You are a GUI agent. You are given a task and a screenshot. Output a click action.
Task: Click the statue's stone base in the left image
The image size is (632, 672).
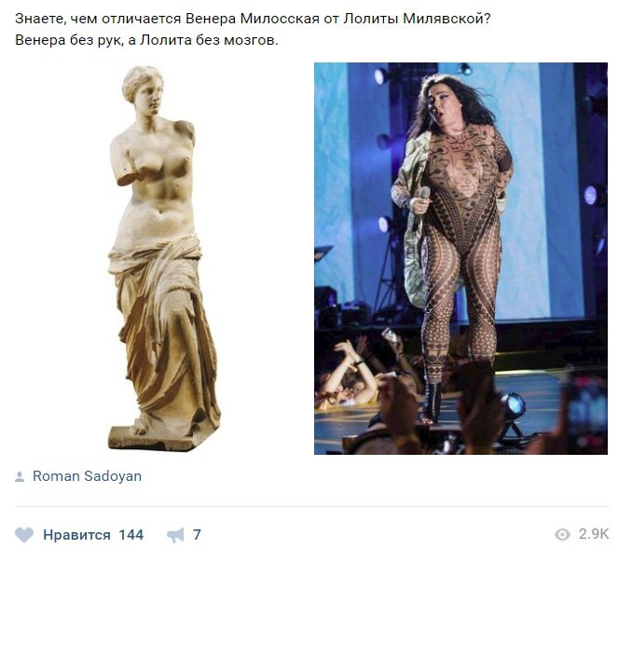coord(153,438)
